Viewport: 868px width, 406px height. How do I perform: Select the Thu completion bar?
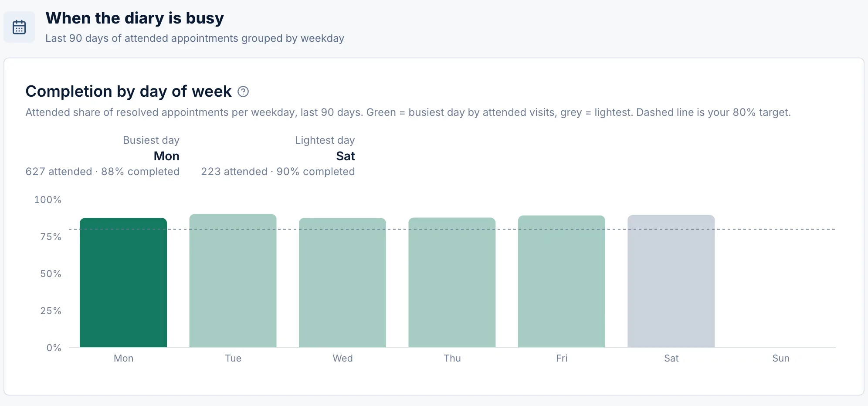coord(452,282)
